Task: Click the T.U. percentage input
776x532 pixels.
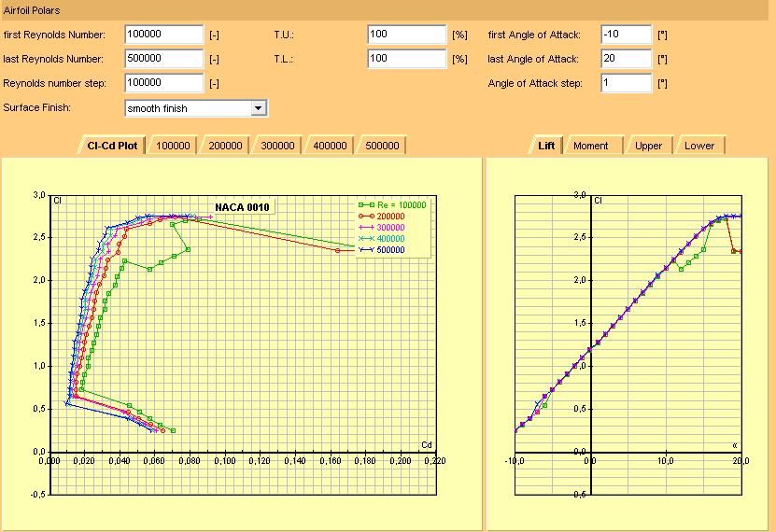Action: pyautogui.click(x=406, y=35)
